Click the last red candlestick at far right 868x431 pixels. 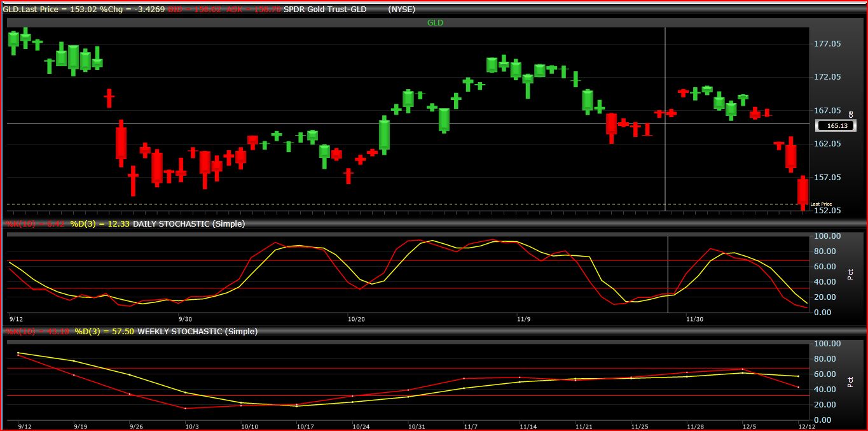(803, 193)
